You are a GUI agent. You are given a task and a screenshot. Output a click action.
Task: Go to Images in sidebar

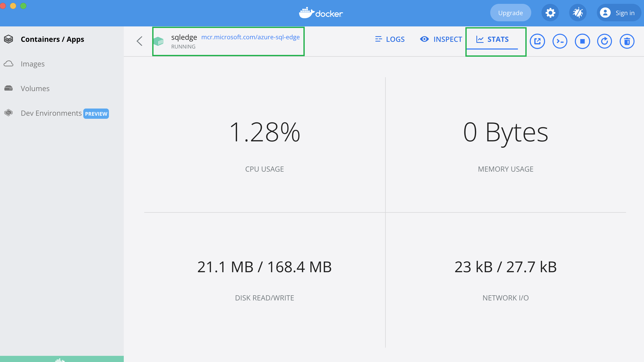33,64
